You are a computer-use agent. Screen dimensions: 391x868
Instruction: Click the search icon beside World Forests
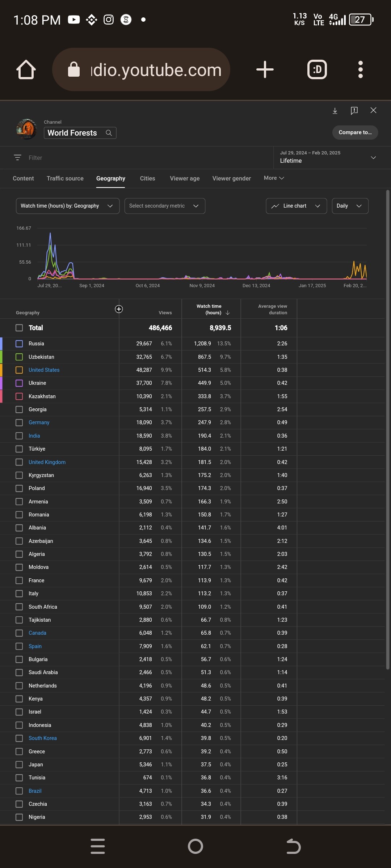pyautogui.click(x=109, y=133)
